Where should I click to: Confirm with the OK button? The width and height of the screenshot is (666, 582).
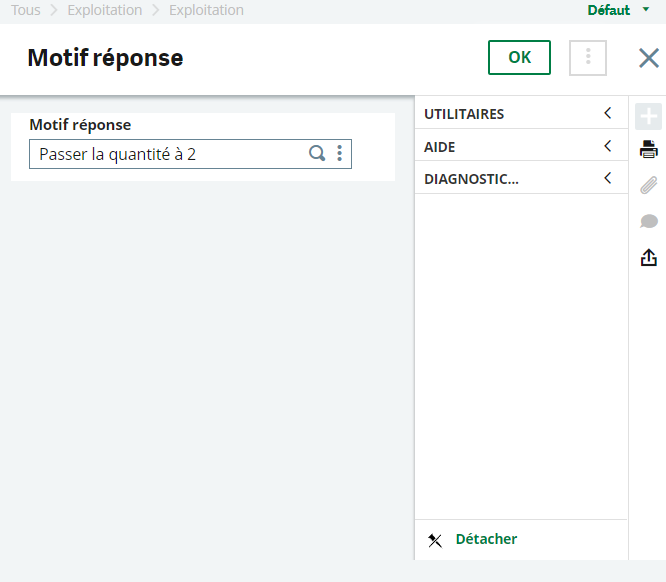[x=519, y=58]
